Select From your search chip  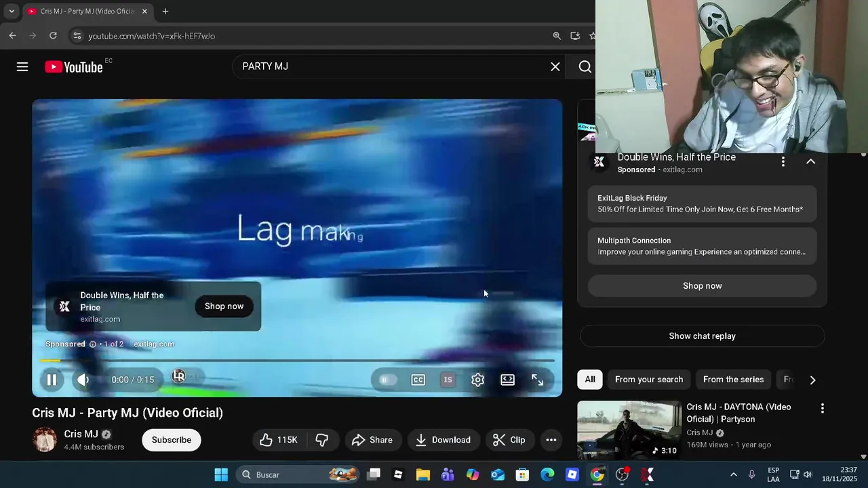point(649,380)
